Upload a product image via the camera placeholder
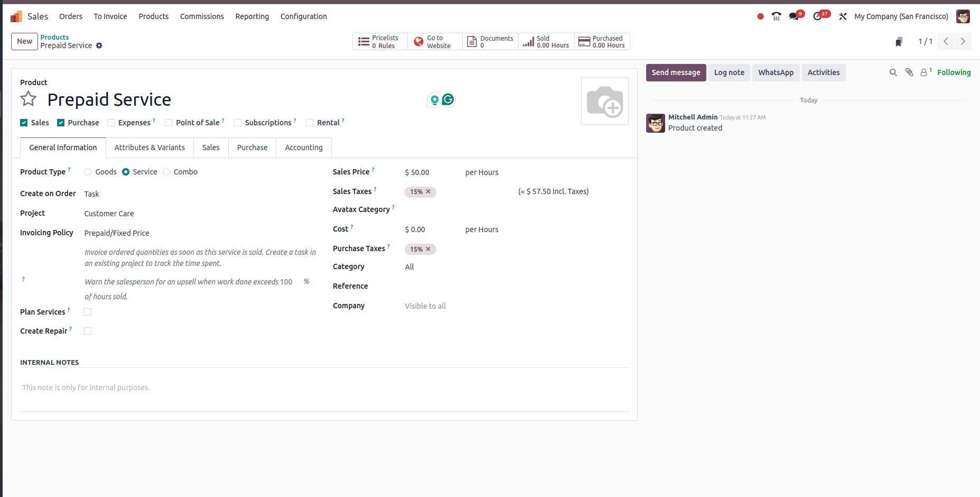The image size is (980, 497). (604, 100)
